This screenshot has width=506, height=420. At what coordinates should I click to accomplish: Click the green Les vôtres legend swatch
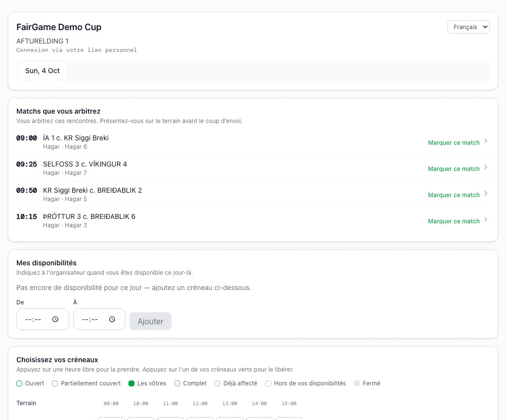[x=131, y=383]
